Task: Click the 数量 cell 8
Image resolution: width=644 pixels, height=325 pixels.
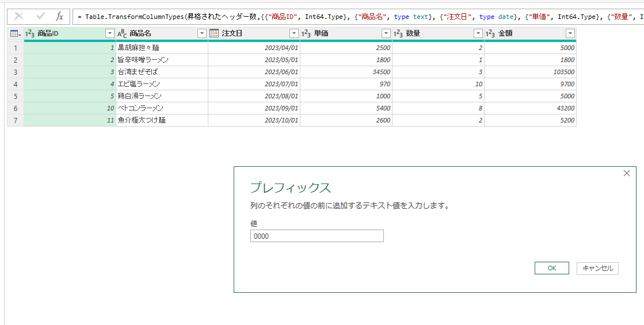Action: point(438,108)
